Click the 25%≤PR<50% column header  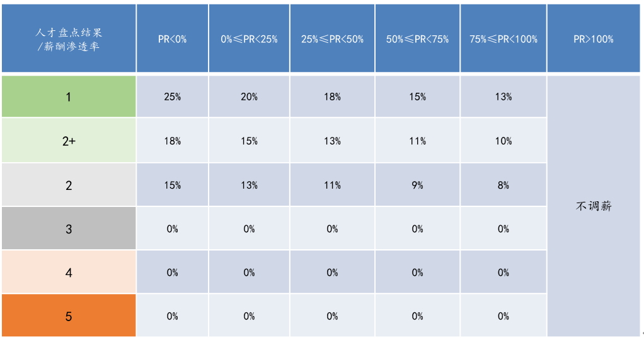[332, 38]
